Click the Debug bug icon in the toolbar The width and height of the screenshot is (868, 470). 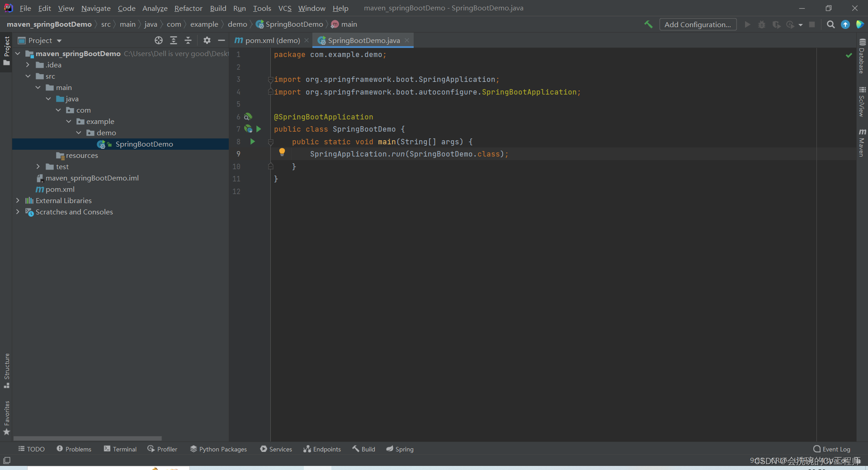[762, 24]
